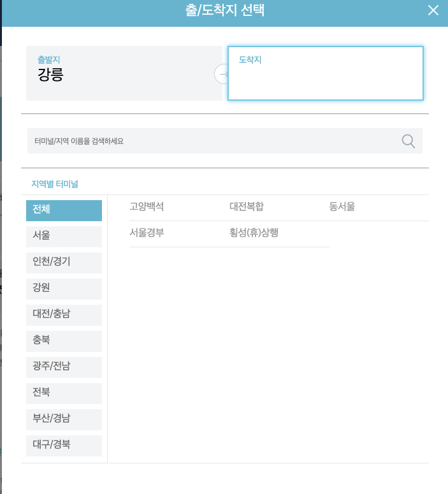Image resolution: width=448 pixels, height=494 pixels.
Task: Click the arrow swap icon between 출발지 and 도착지
Action: point(223,74)
